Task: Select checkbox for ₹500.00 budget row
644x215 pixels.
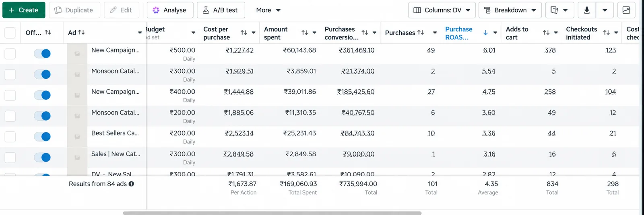Action: click(10, 54)
